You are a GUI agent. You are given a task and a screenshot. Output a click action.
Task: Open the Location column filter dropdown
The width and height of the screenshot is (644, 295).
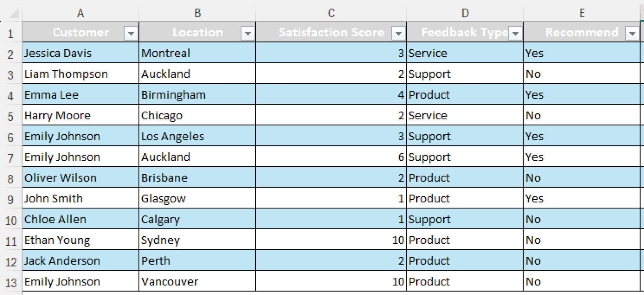pos(248,33)
